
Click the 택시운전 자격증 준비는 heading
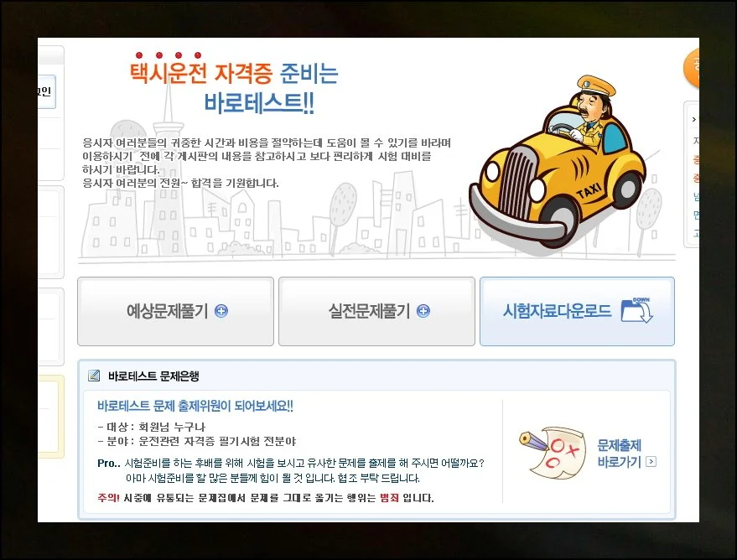[233, 74]
